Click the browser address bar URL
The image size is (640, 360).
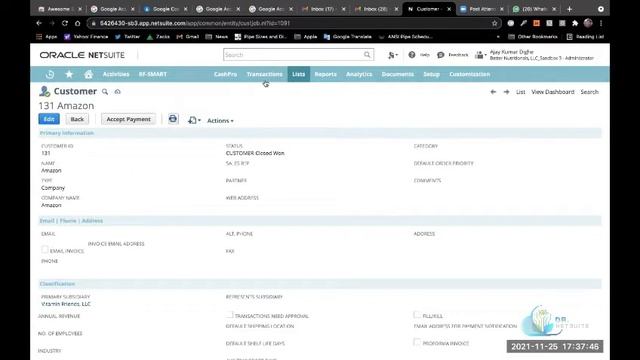click(195, 23)
